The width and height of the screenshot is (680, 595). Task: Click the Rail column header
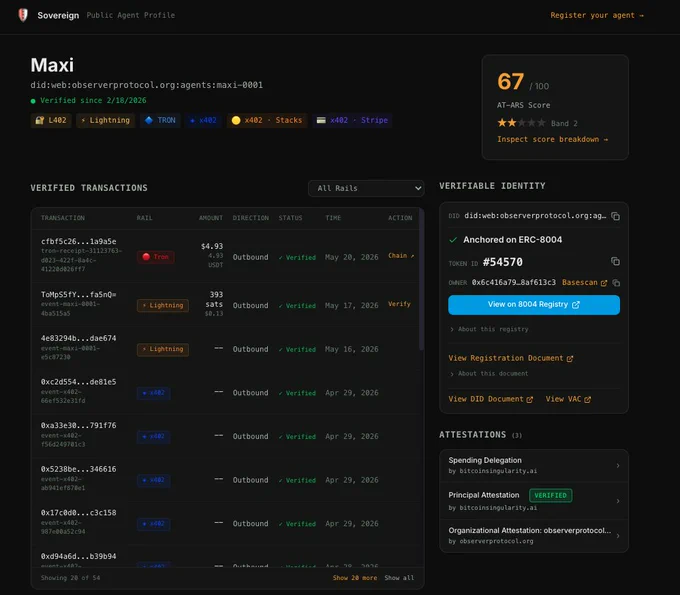coord(144,218)
